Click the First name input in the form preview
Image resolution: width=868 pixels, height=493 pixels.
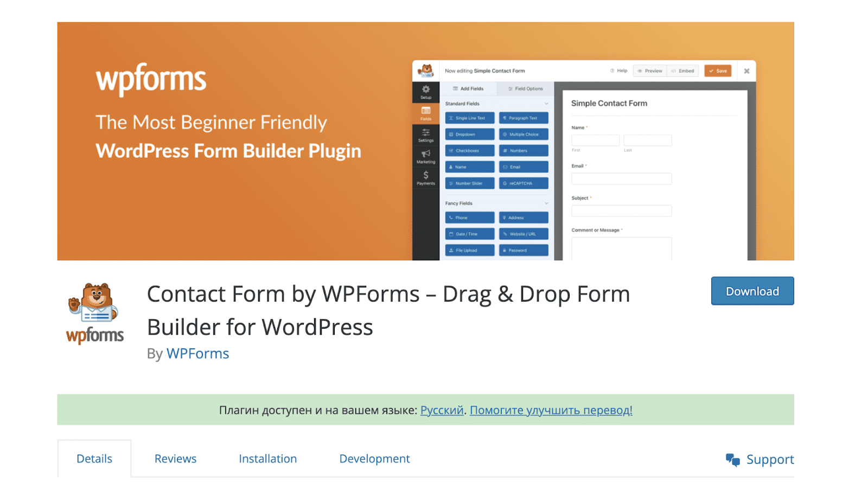pos(595,140)
